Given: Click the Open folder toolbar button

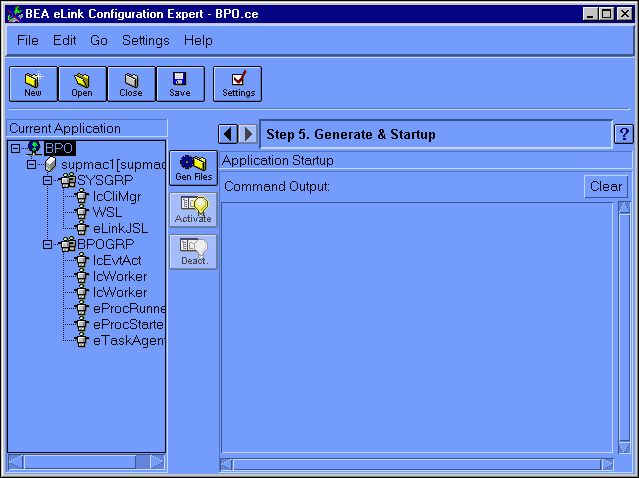Looking at the screenshot, I should pyautogui.click(x=82, y=84).
